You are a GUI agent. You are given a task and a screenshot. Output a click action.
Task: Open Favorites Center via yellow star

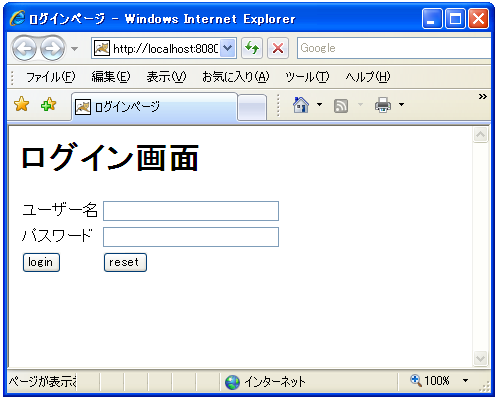coord(22,104)
